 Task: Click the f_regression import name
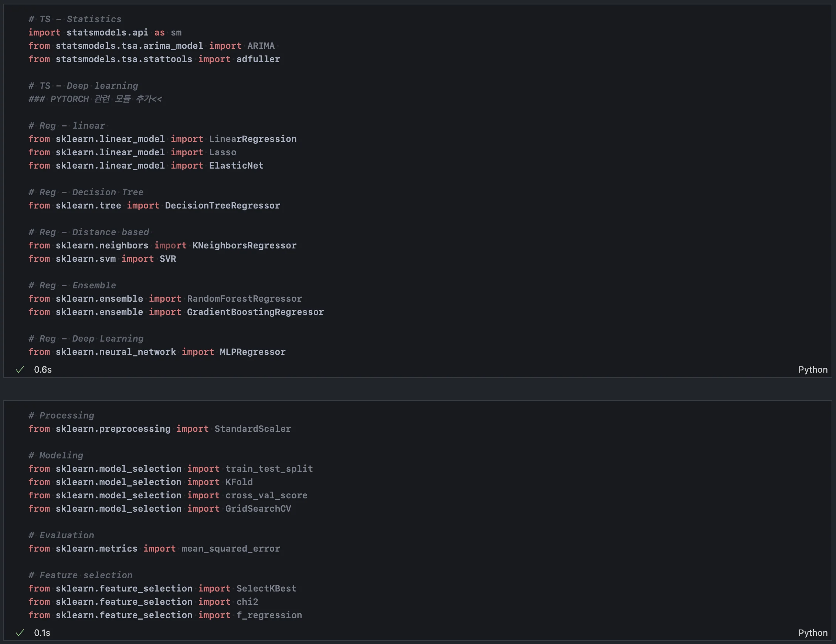269,615
